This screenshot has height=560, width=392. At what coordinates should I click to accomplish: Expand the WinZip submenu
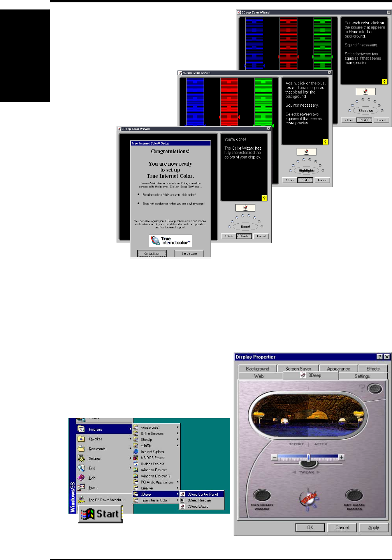coord(156,446)
